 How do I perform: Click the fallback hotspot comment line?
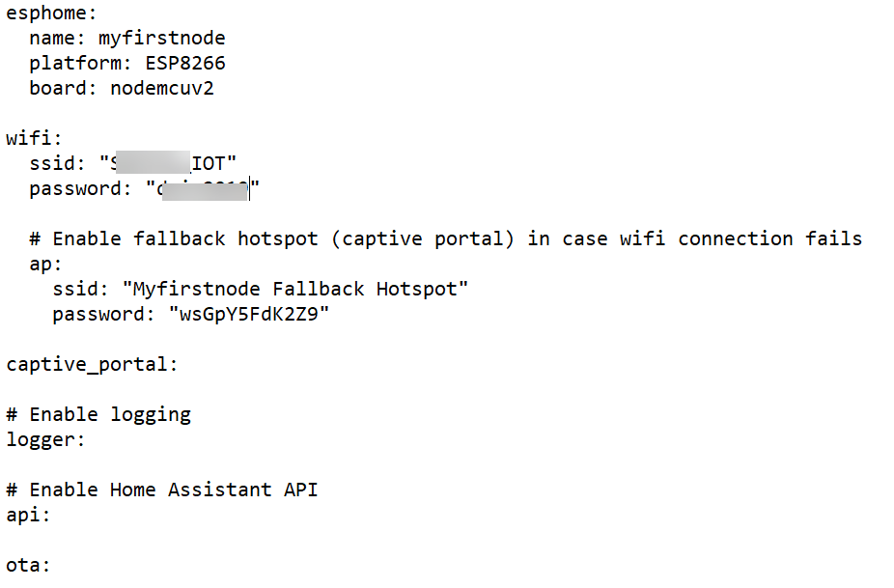pyautogui.click(x=445, y=238)
